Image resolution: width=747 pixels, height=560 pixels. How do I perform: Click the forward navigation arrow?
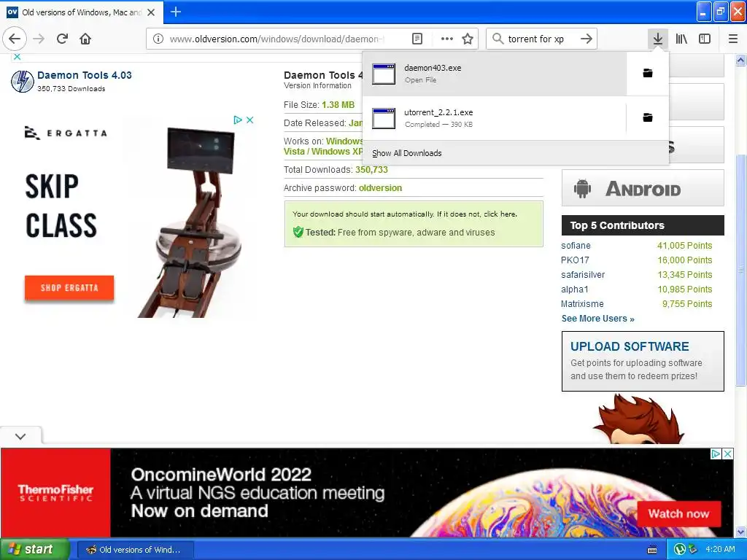39,39
